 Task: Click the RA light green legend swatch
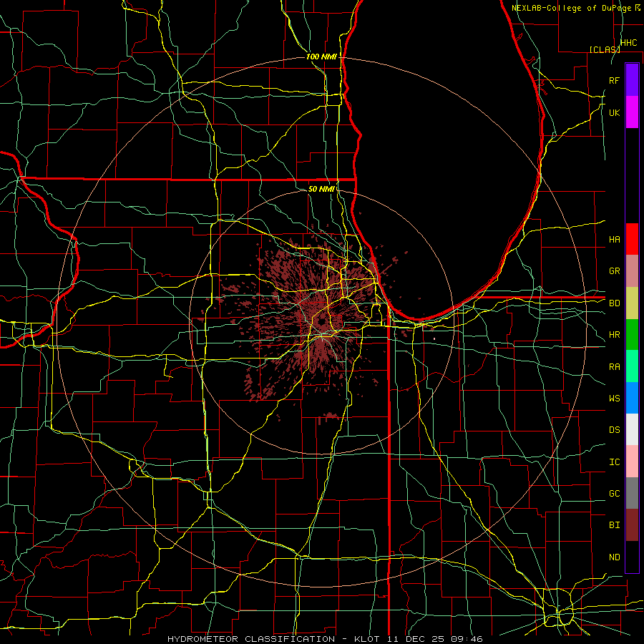[x=632, y=366]
